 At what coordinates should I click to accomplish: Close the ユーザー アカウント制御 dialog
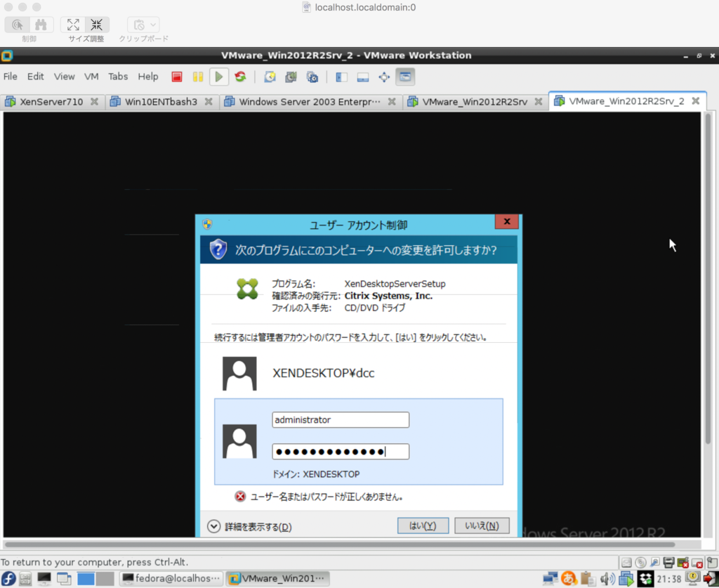click(x=507, y=221)
